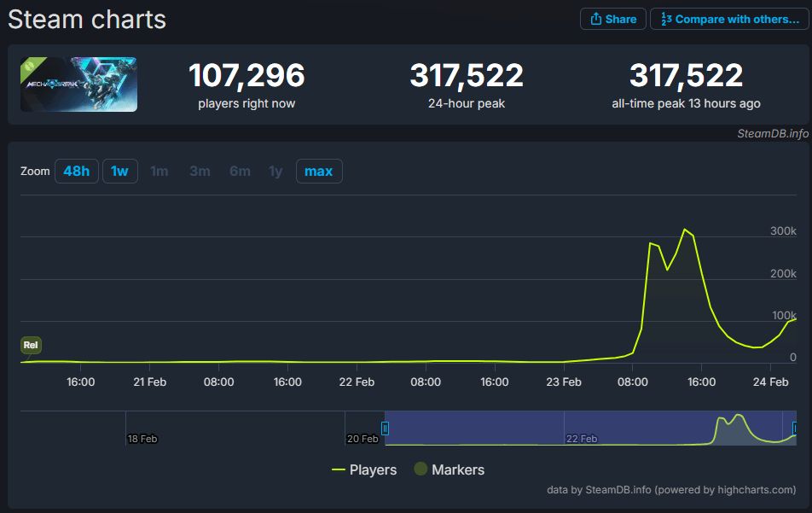Select the 3m zoom option
812x513 pixels.
(x=200, y=171)
